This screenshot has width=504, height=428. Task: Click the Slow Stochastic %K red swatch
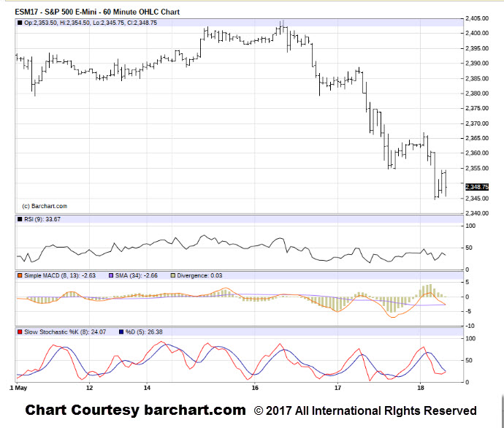click(20, 333)
